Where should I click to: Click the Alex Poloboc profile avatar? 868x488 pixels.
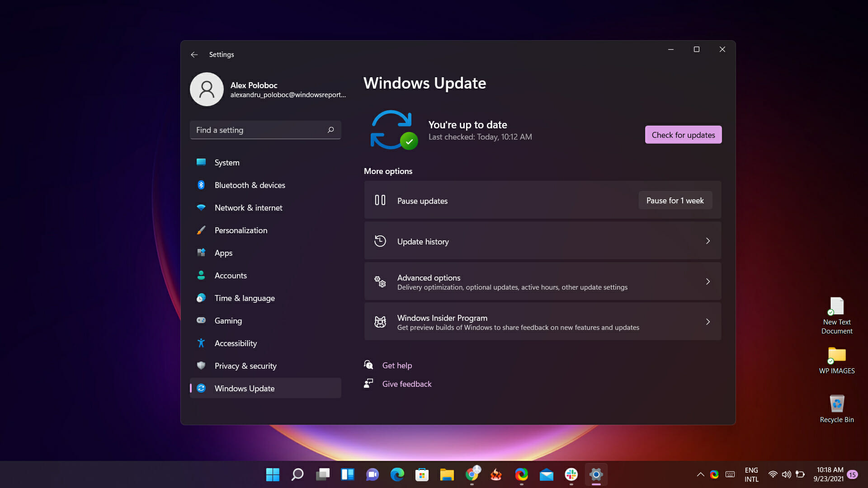coord(207,89)
